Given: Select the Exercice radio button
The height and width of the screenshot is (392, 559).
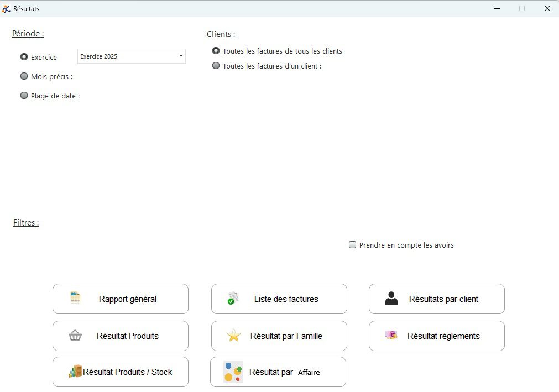Looking at the screenshot, I should tap(24, 56).
